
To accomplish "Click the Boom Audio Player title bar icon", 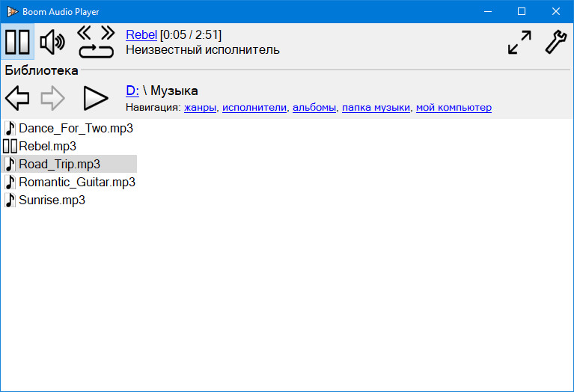I will coord(13,12).
